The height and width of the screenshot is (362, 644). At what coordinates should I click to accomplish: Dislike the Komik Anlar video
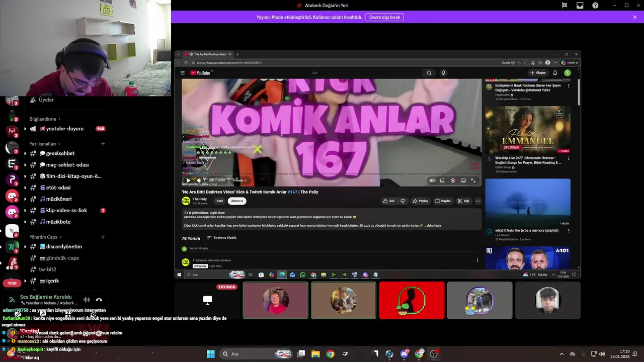pyautogui.click(x=403, y=201)
